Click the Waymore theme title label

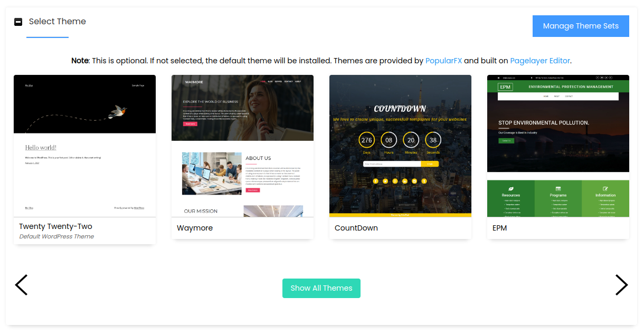[x=195, y=228]
